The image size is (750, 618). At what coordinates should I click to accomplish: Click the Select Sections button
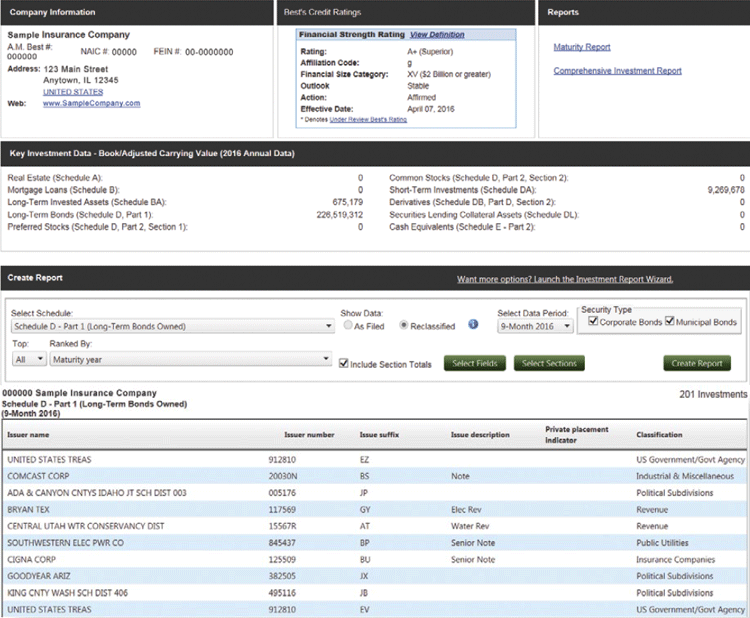point(549,363)
